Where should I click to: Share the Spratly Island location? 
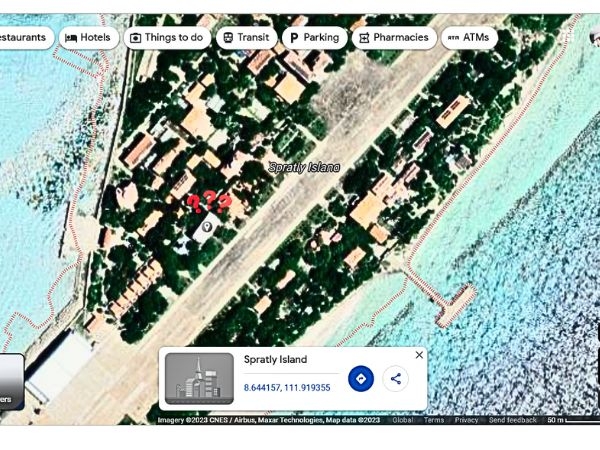396,378
